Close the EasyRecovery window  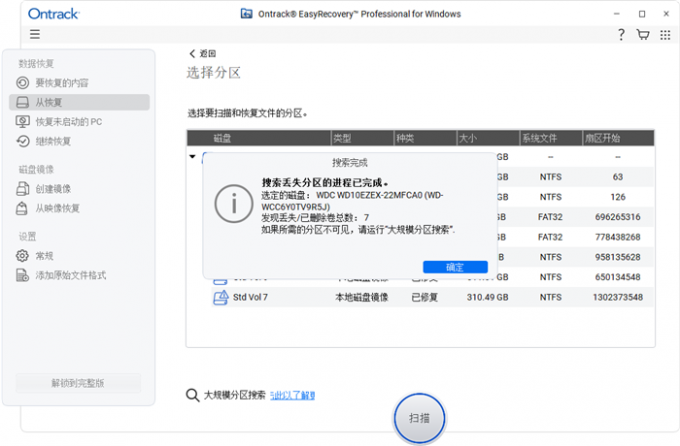666,14
